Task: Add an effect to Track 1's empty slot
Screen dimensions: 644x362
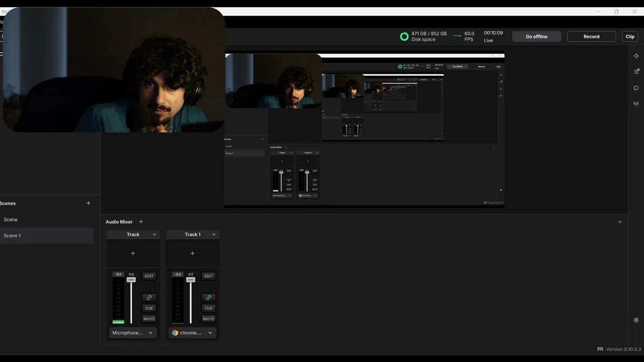Action: click(x=192, y=253)
